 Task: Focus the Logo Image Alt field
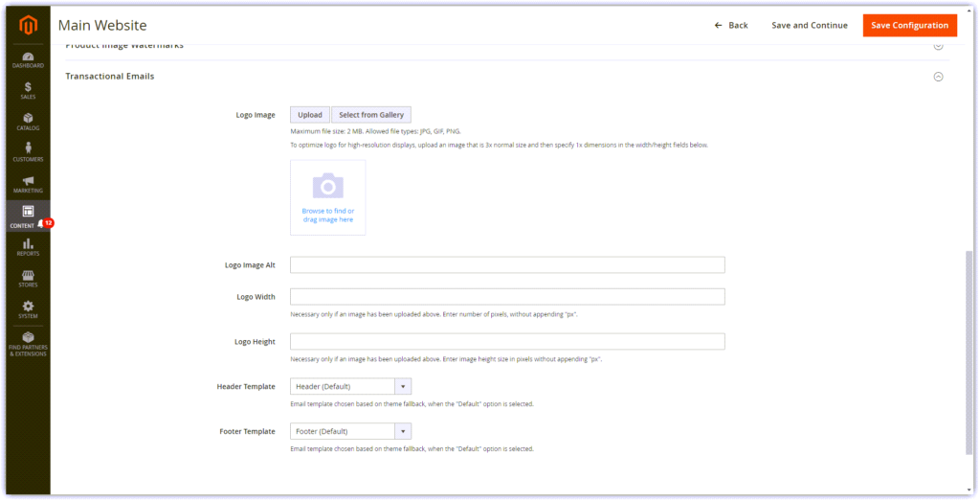point(507,265)
